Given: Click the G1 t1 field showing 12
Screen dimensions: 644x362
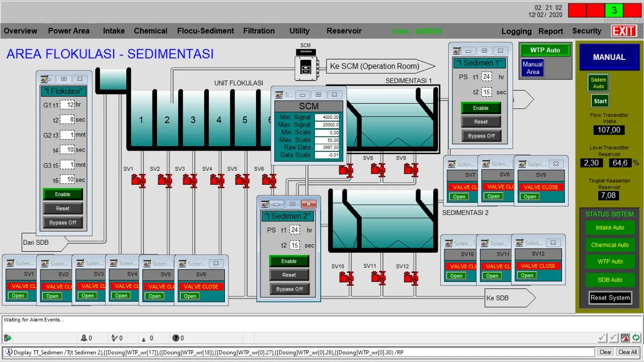Looking at the screenshot, I should coord(67,105).
